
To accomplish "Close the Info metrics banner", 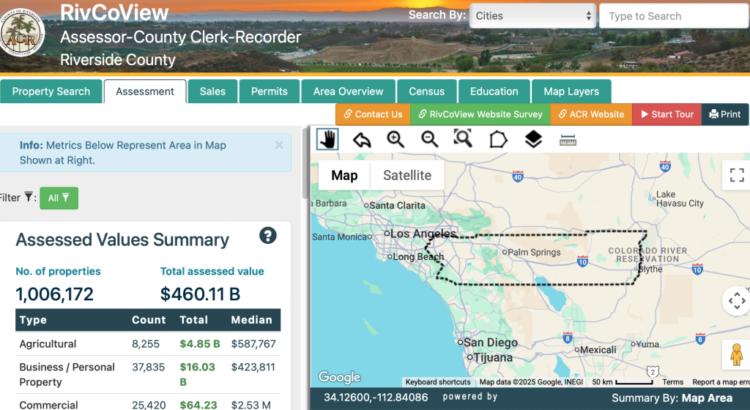I will coord(279,145).
